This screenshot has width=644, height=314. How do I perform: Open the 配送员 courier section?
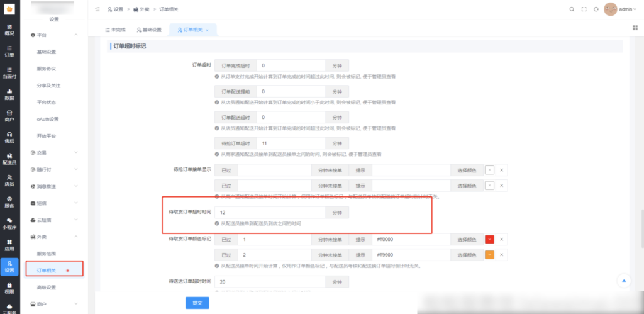9,159
